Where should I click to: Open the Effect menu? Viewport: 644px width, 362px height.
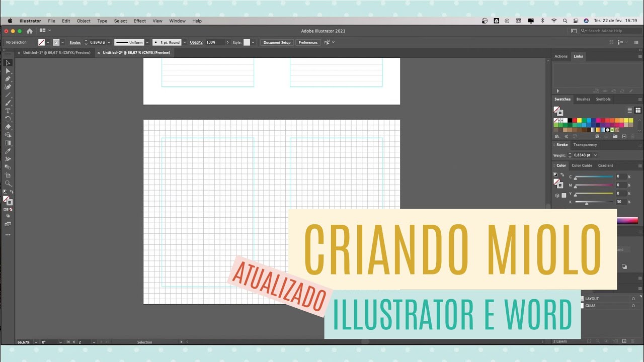tap(140, 21)
